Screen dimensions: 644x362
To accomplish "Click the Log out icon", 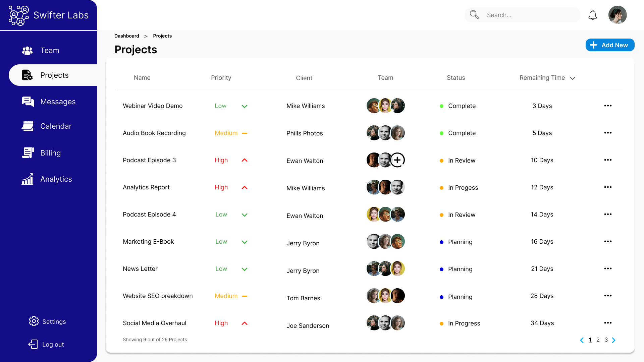I will point(33,344).
